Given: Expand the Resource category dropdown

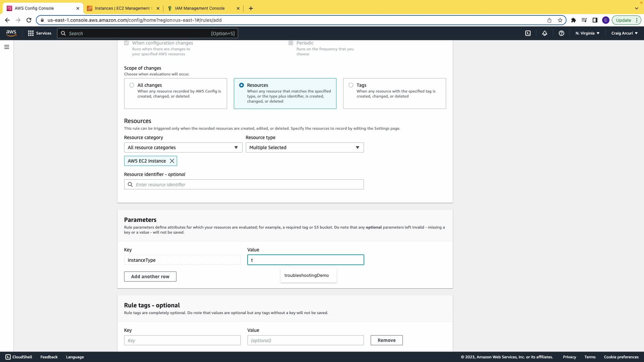Looking at the screenshot, I should (x=183, y=147).
